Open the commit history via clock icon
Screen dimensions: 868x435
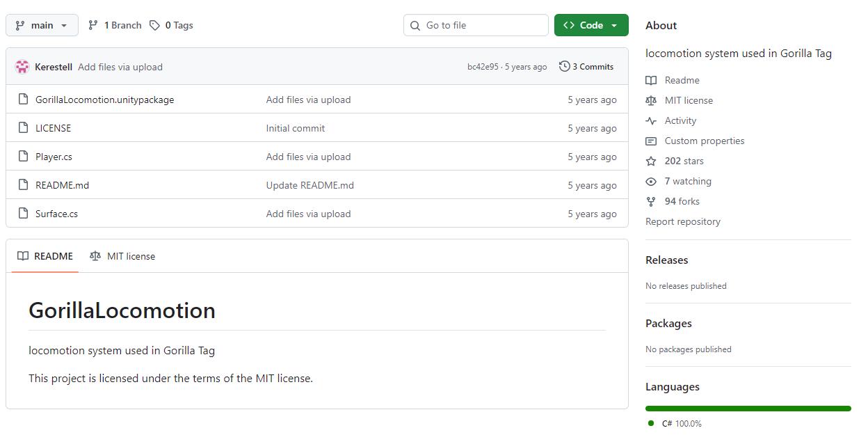point(564,67)
